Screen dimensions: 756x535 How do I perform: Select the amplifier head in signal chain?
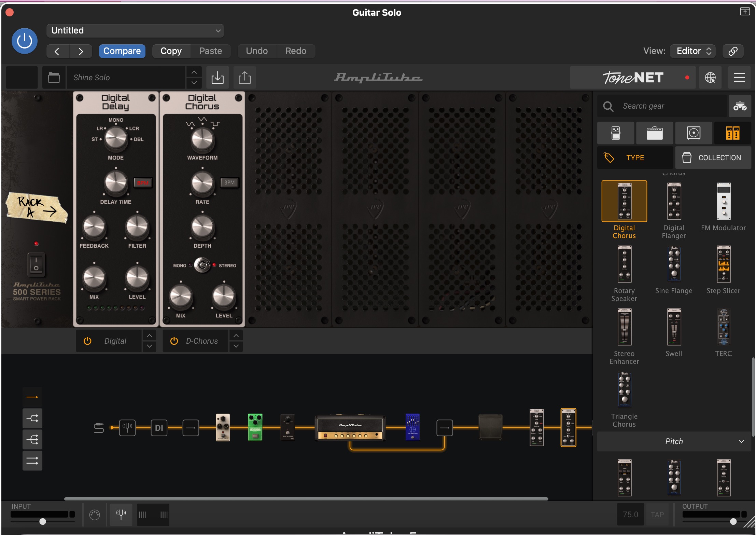pos(350,428)
